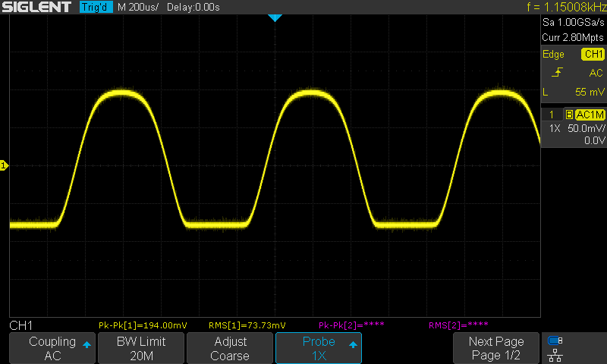Click the blue trigger position marker at top

pyautogui.click(x=275, y=17)
